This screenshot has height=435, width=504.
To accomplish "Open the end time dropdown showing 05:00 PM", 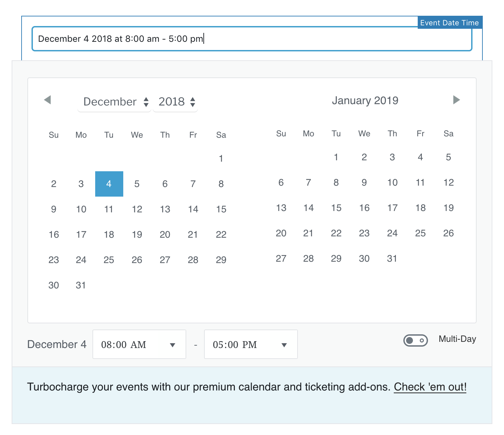I will coord(251,344).
